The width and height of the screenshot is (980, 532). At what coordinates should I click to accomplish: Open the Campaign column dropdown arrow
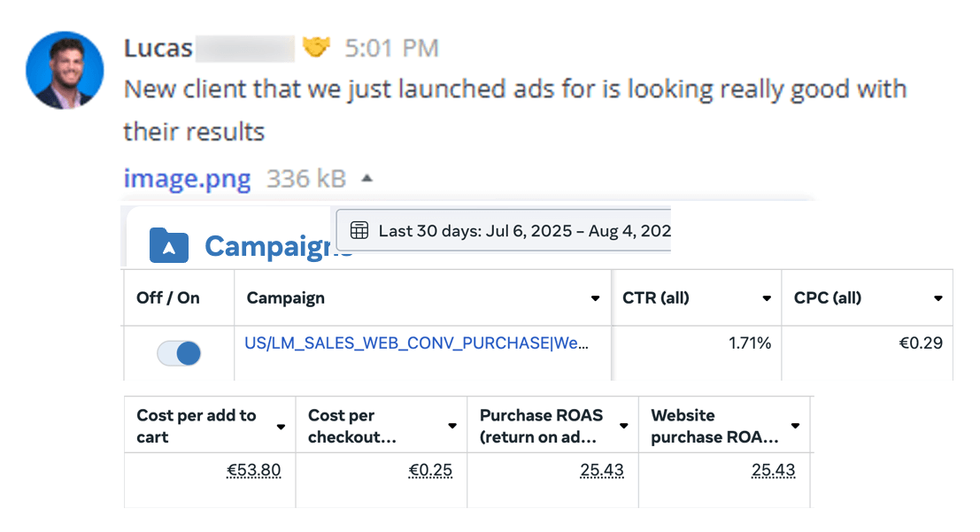[x=595, y=298]
